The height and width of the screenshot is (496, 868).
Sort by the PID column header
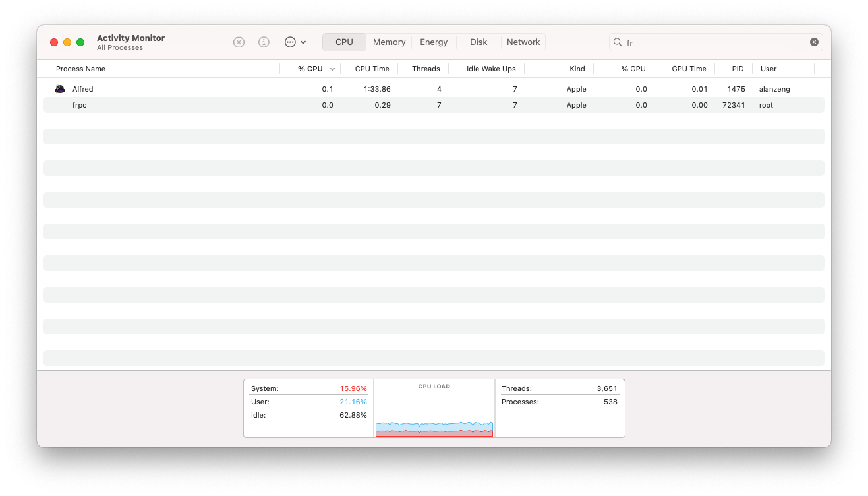click(x=738, y=69)
